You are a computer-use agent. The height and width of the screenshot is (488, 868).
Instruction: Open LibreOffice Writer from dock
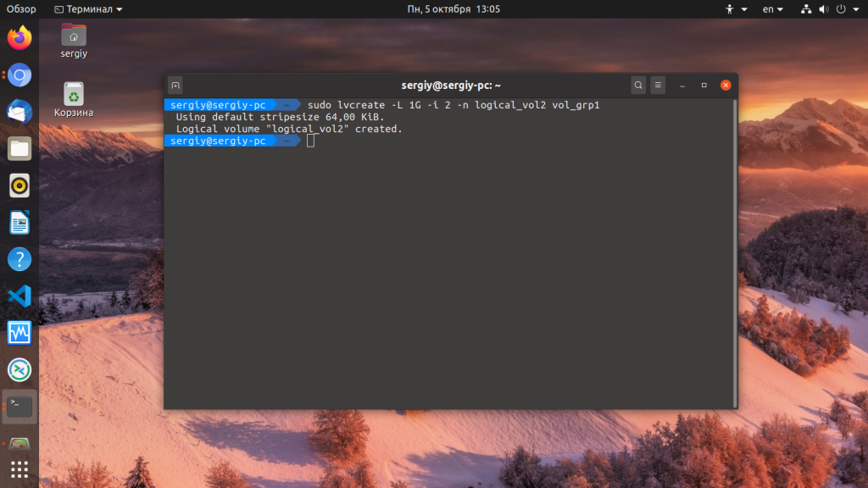click(x=19, y=223)
